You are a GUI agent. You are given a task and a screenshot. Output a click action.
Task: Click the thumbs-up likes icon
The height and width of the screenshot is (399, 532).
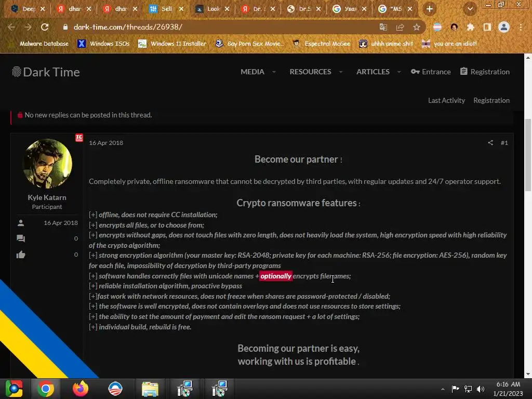(21, 255)
